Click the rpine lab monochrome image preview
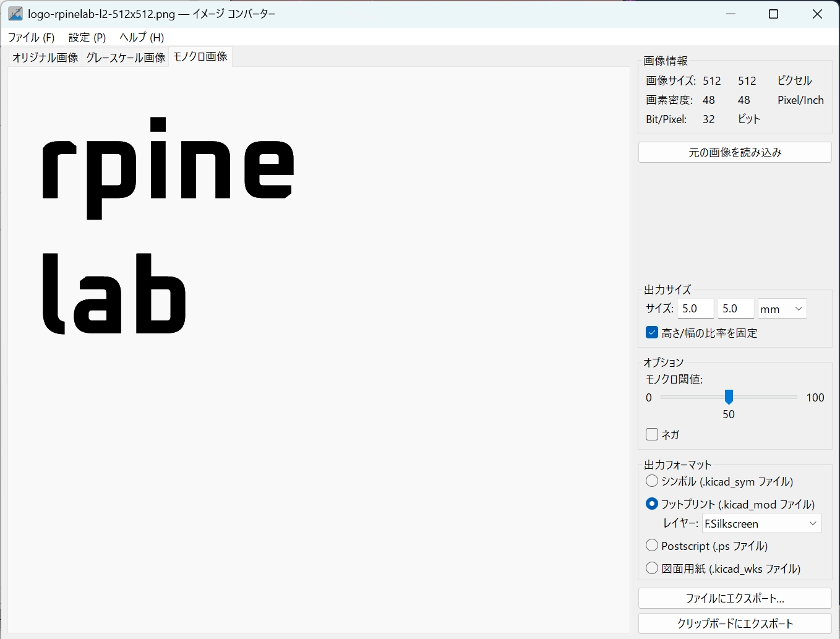The height and width of the screenshot is (639, 840). 319,350
